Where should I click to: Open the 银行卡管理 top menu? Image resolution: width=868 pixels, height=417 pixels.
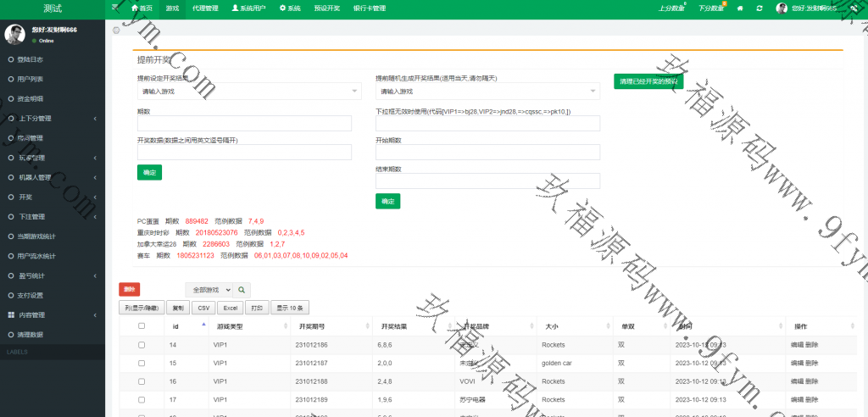[369, 8]
